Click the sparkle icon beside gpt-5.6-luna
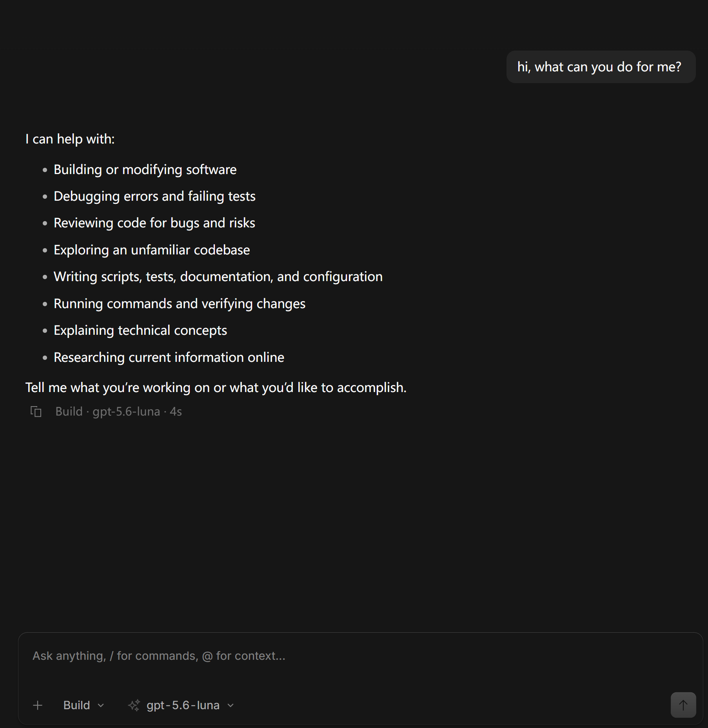Image resolution: width=708 pixels, height=728 pixels. 134,705
